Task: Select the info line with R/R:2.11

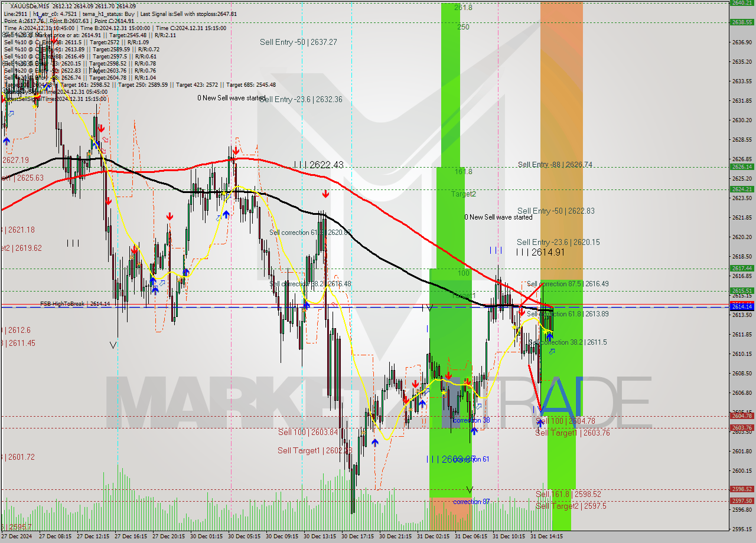Action: click(x=90, y=35)
